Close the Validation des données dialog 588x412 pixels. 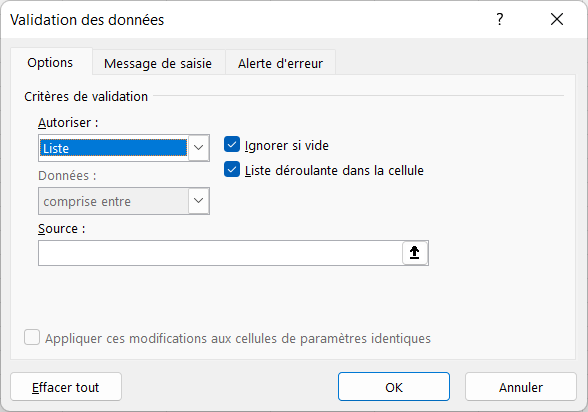557,19
